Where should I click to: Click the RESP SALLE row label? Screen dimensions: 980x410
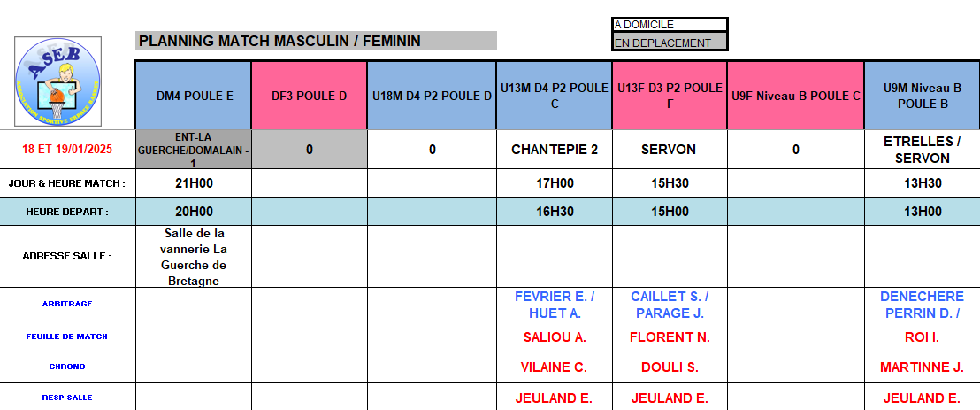68,398
